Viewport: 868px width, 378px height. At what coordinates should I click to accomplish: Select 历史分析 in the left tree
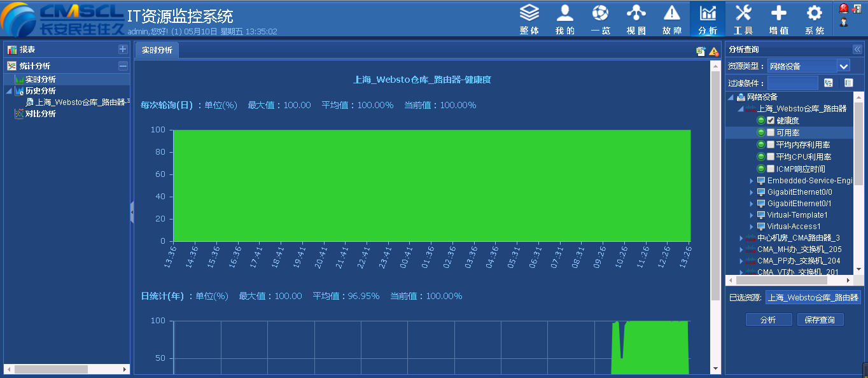click(41, 91)
